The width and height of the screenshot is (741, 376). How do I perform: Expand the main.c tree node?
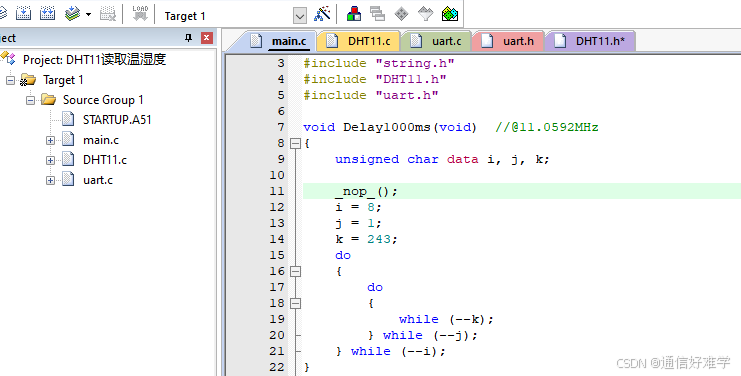pos(50,140)
